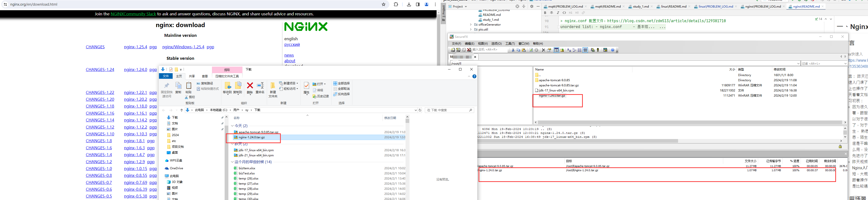Screen dimensions: 868x200
Task: Click IntelliJ locate-file crosshair icon
Action: pos(517,6)
